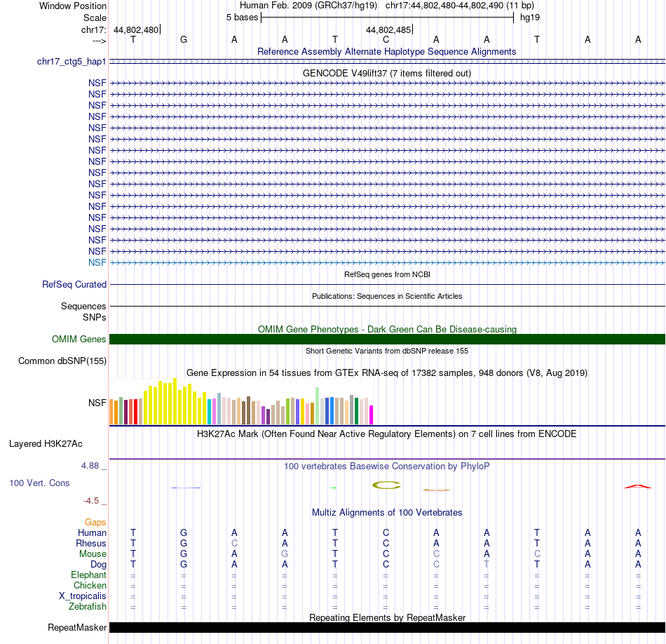This screenshot has height=644, width=666.
Task: Click the olive C logo in PhyloP track
Action: coord(386,485)
